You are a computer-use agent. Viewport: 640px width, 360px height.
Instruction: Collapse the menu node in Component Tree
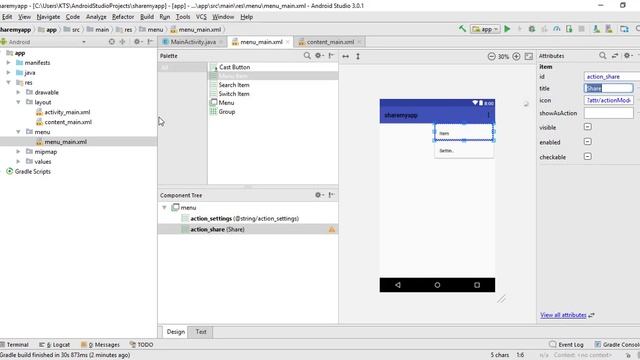[x=164, y=207]
